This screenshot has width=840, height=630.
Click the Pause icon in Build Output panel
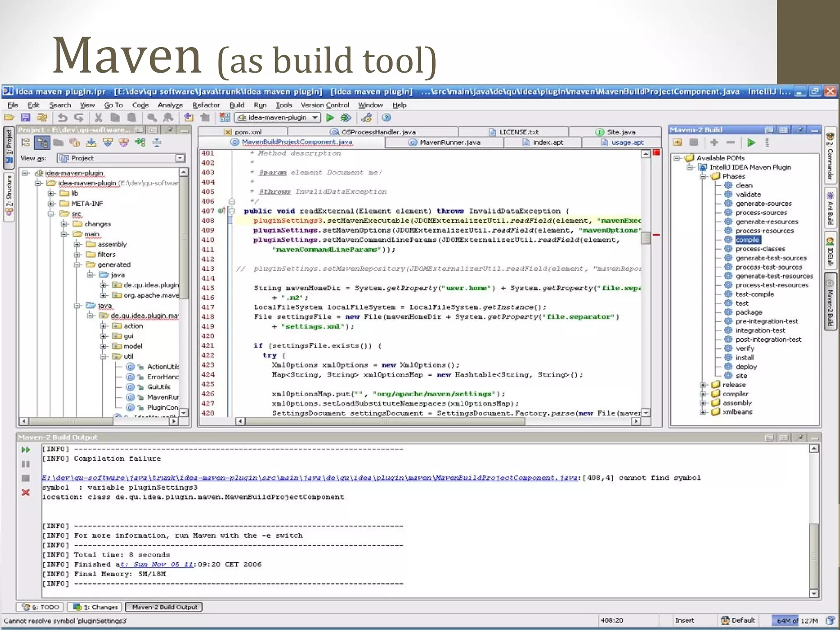point(26,464)
